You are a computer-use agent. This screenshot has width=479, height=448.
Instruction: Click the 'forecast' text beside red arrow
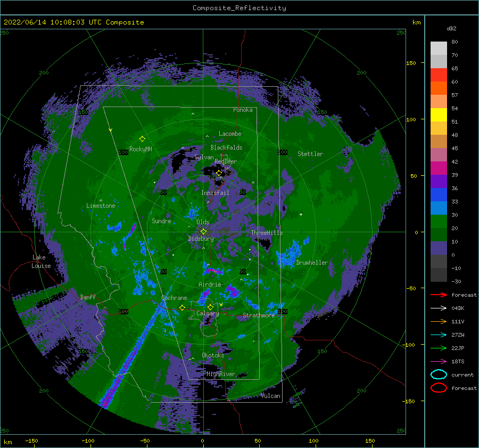(464, 295)
